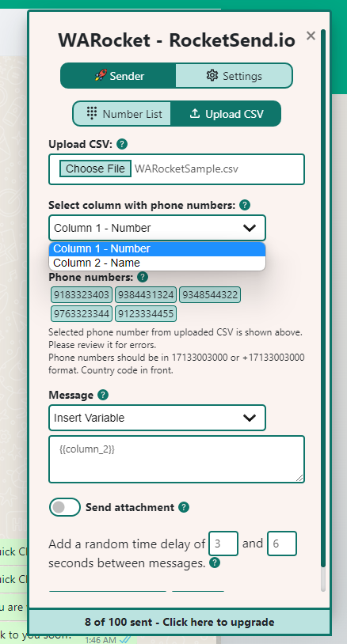Click the upload arrow icon on Upload CSV

(x=194, y=113)
